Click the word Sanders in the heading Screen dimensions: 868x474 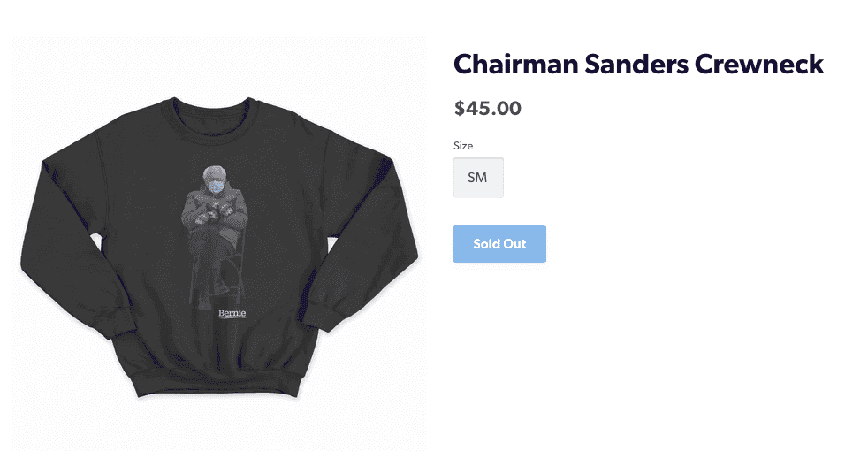point(636,65)
